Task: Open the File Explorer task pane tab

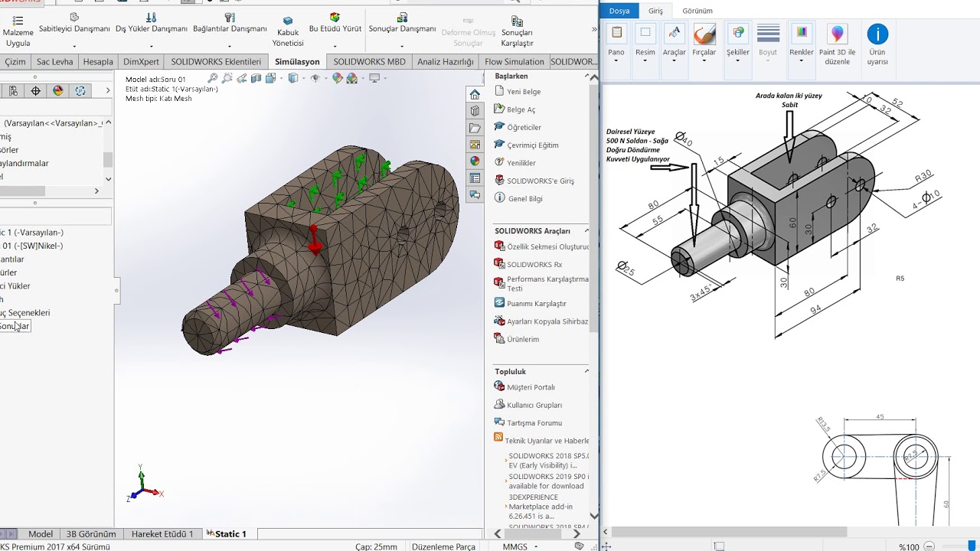Action: [x=475, y=128]
